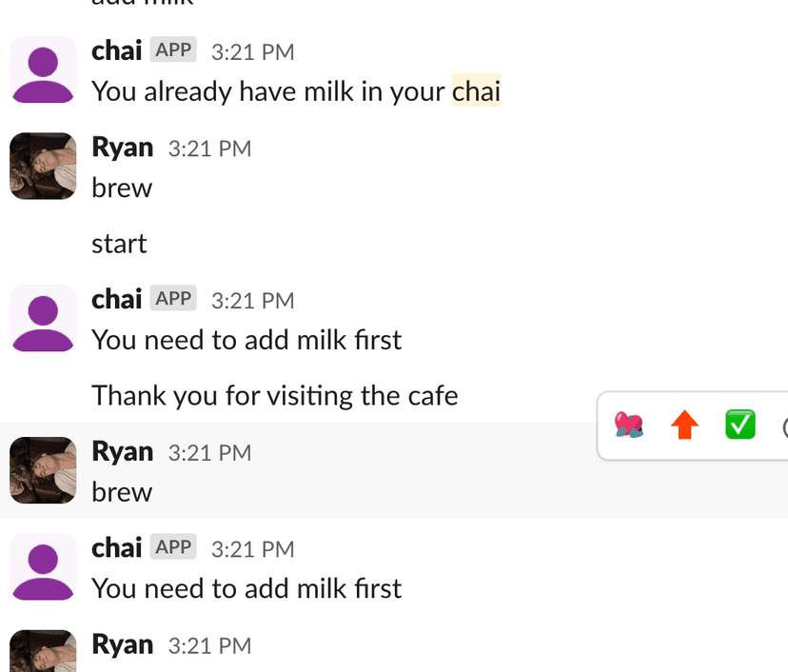Click the "Thank you for visiting the cafe" message

pos(274,395)
